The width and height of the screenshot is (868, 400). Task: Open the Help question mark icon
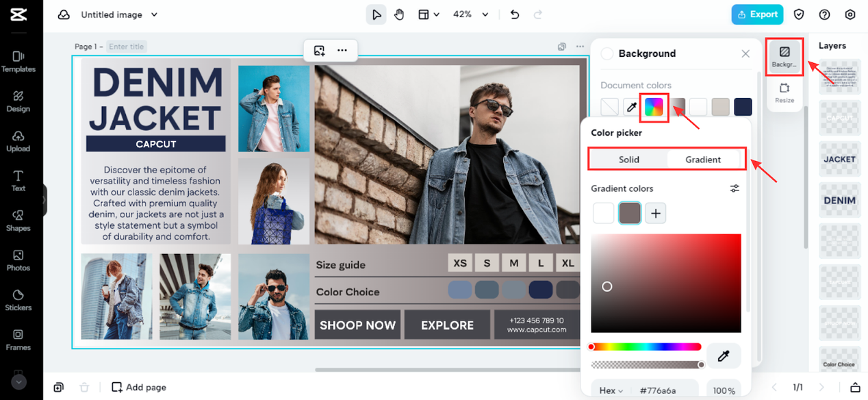[824, 14]
